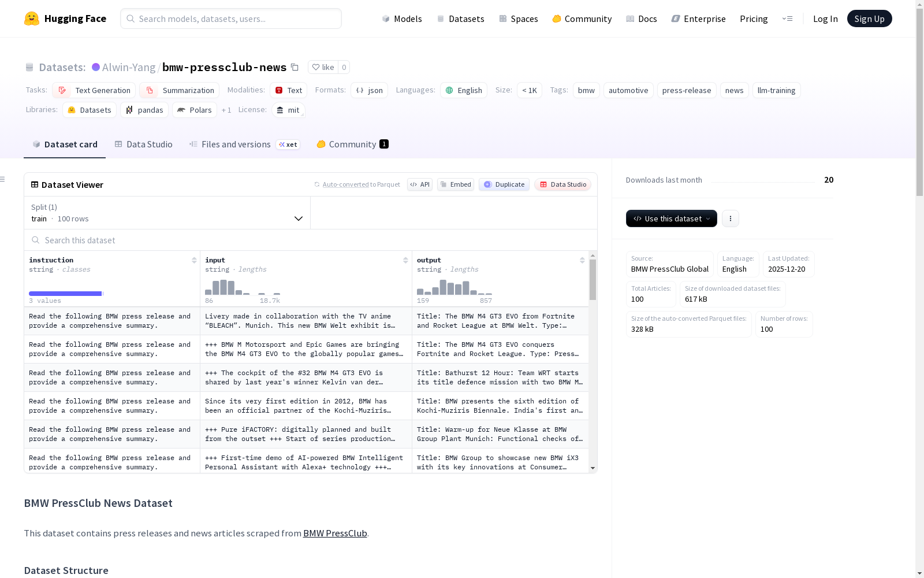Open the Alwin-Yang user avatar link

point(96,67)
